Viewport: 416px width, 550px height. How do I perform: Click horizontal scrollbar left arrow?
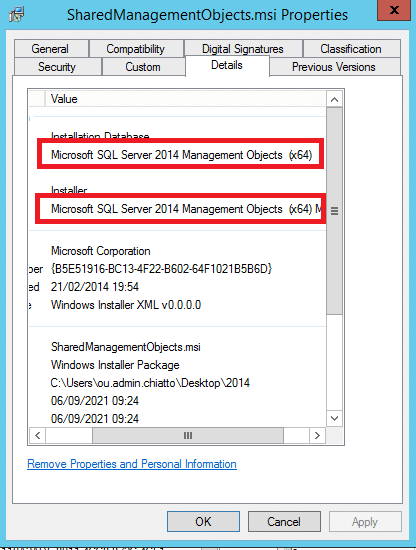[38, 436]
